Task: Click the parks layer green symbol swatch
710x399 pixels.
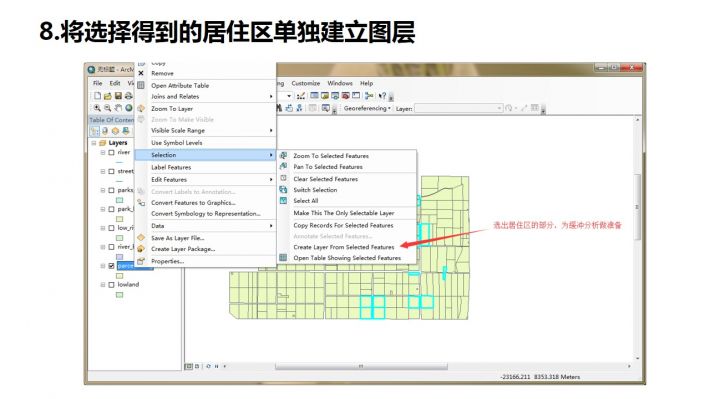Action: [x=120, y=200]
